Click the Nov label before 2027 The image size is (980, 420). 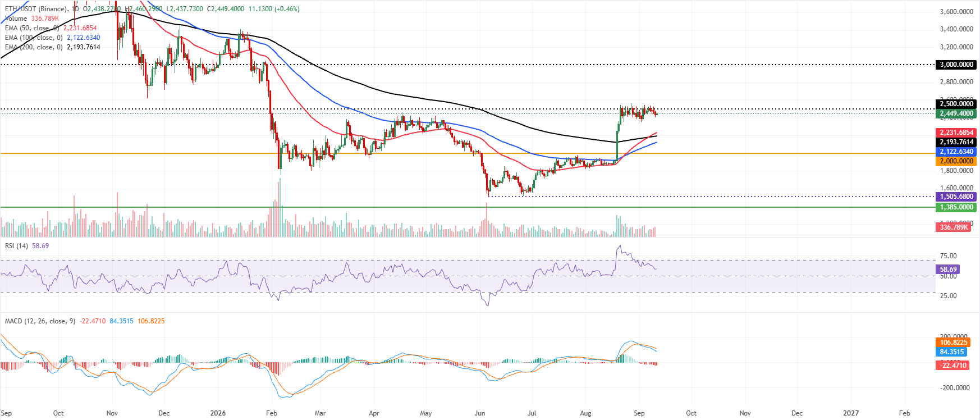click(x=745, y=413)
